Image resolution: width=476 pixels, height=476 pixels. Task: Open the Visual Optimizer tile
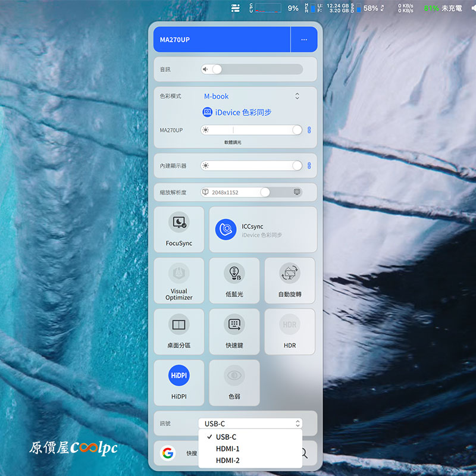coord(178,280)
